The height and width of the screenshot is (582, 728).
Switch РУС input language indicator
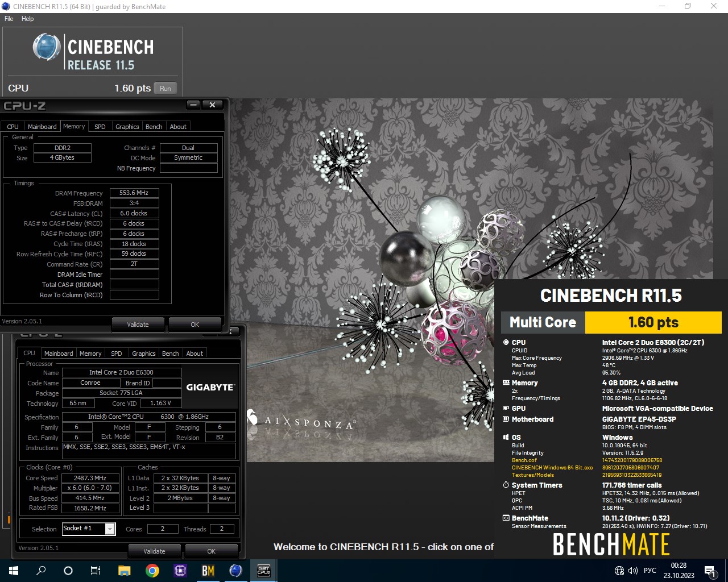pyautogui.click(x=650, y=571)
